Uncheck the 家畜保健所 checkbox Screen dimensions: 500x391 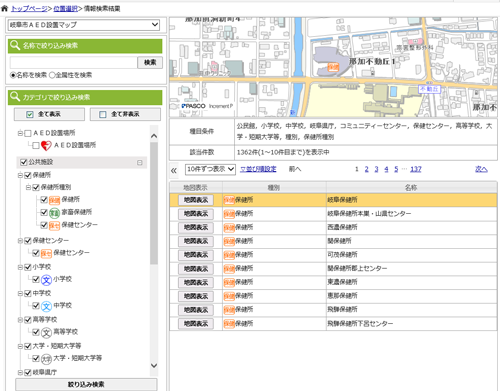[44, 212]
